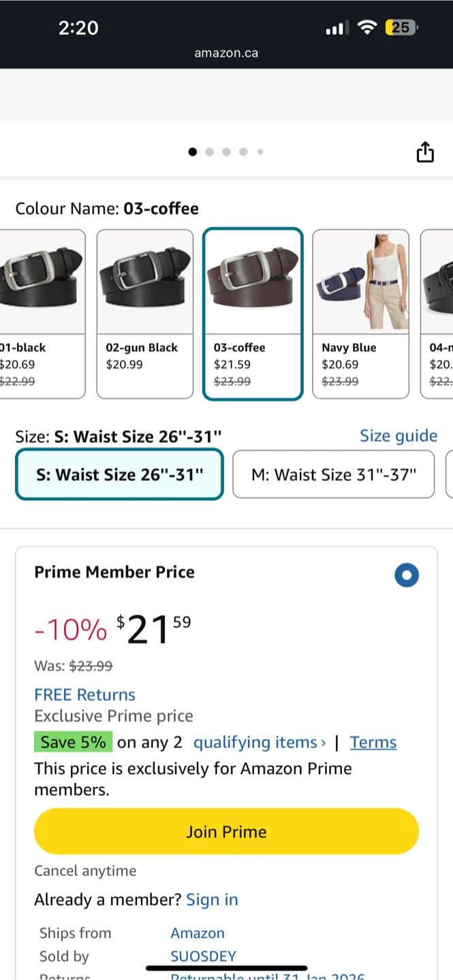453x980 pixels.
Task: Select the 01-black belt colour
Action: pyautogui.click(x=42, y=313)
